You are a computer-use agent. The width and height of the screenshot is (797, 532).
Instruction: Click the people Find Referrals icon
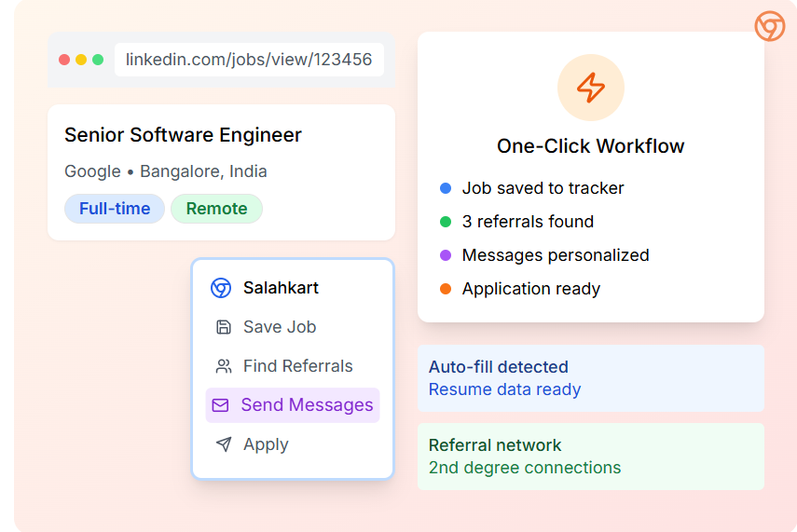click(x=224, y=366)
